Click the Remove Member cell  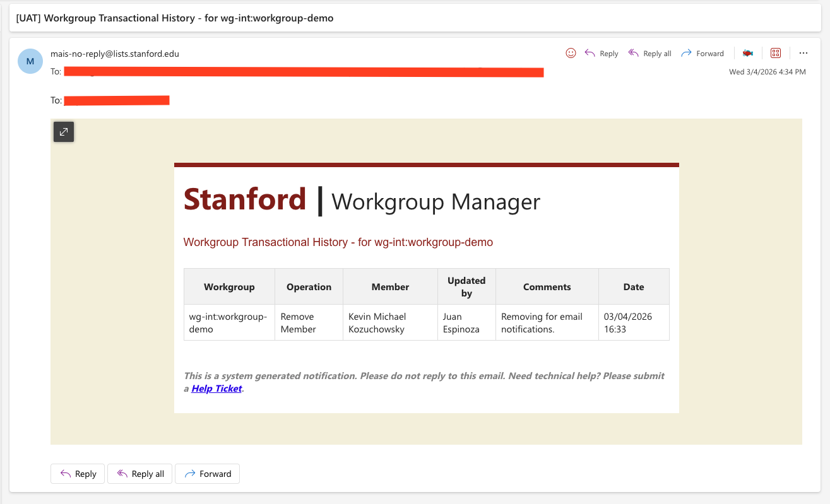(309, 323)
